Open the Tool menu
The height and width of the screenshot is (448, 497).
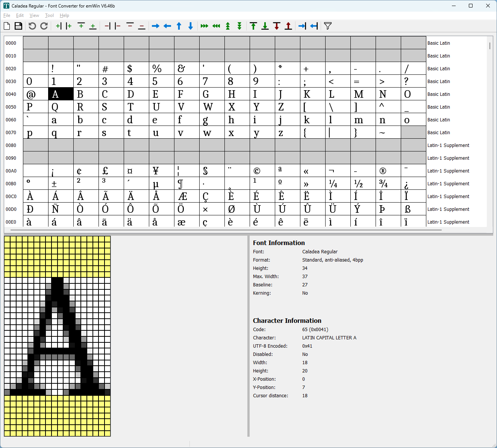click(x=49, y=15)
